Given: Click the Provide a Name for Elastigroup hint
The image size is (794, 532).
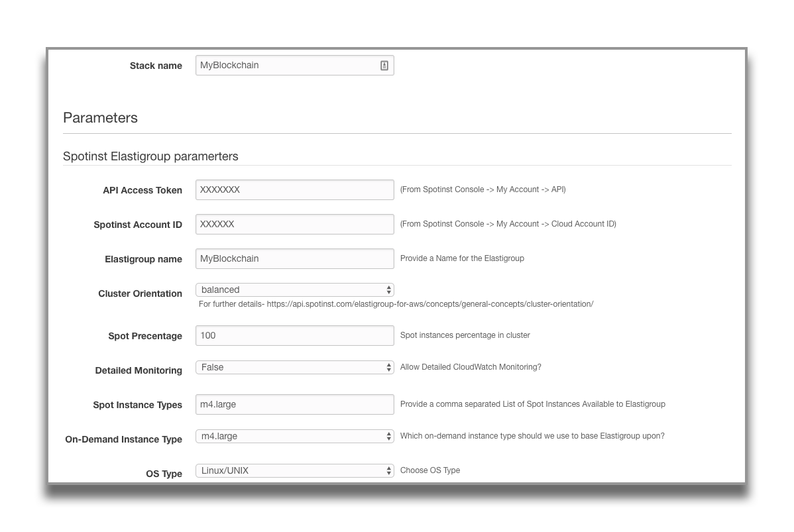Looking at the screenshot, I should [462, 258].
